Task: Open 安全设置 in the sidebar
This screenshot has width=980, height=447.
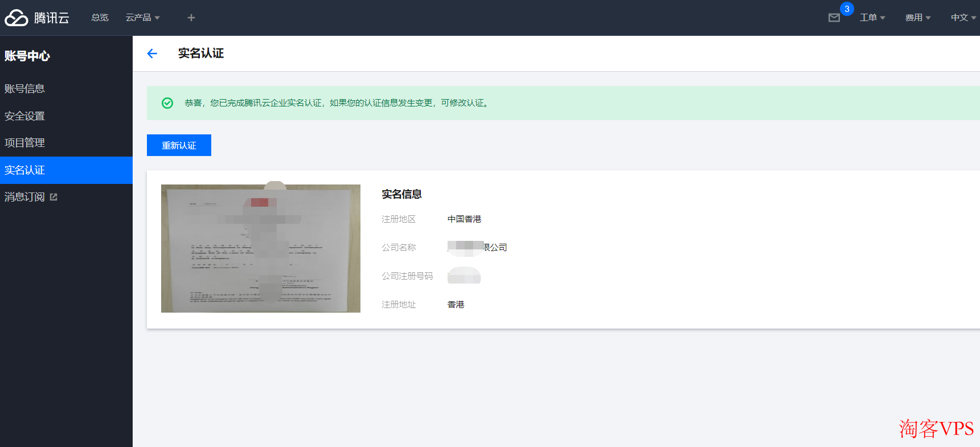Action: (66, 116)
